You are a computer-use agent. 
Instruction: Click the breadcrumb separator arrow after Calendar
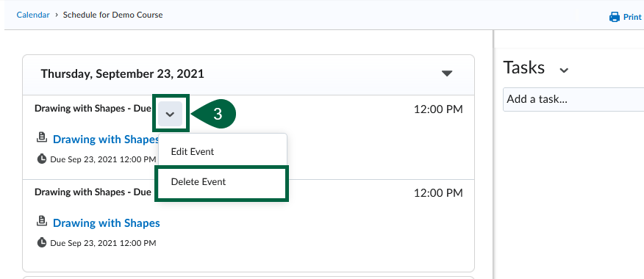pyautogui.click(x=57, y=15)
